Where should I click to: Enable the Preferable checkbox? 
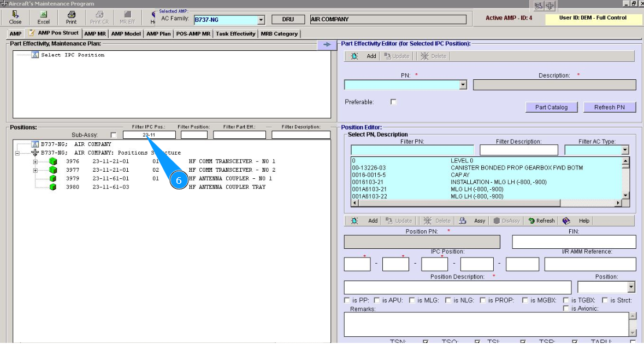[x=393, y=102]
